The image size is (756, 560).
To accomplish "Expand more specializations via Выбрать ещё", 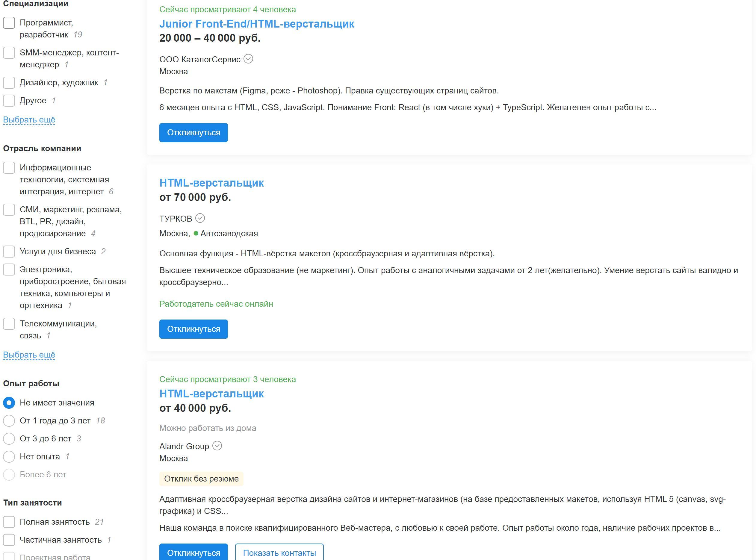I will 29,120.
